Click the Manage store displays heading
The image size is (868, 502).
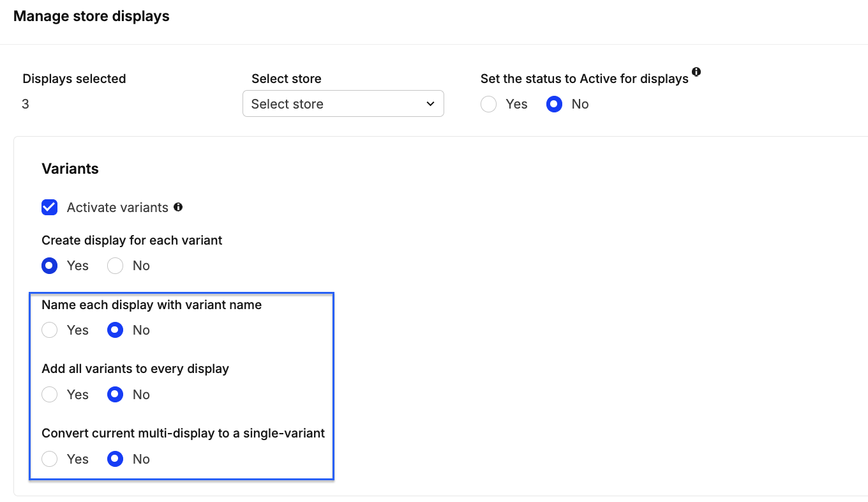point(91,16)
